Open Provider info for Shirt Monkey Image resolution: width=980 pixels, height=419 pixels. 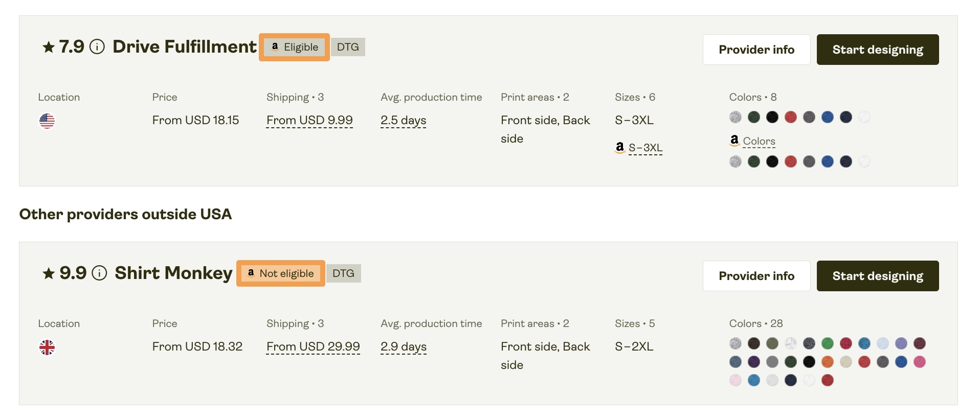pyautogui.click(x=756, y=276)
